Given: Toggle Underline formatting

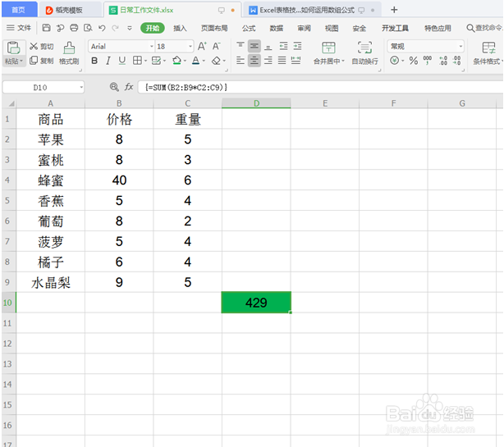Looking at the screenshot, I should click(122, 61).
